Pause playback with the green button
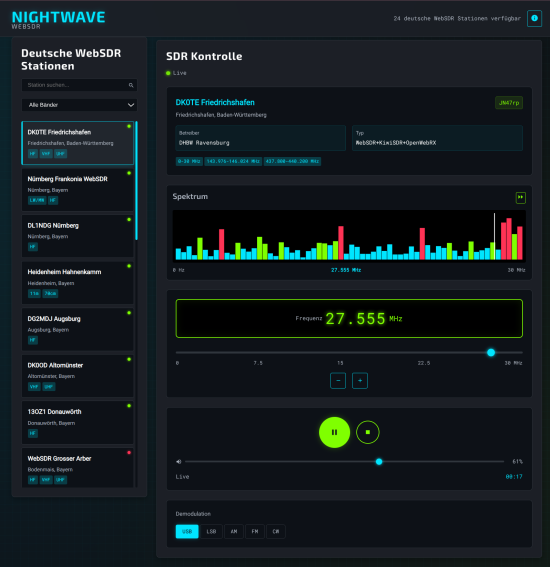This screenshot has width=550, height=567. tap(334, 432)
